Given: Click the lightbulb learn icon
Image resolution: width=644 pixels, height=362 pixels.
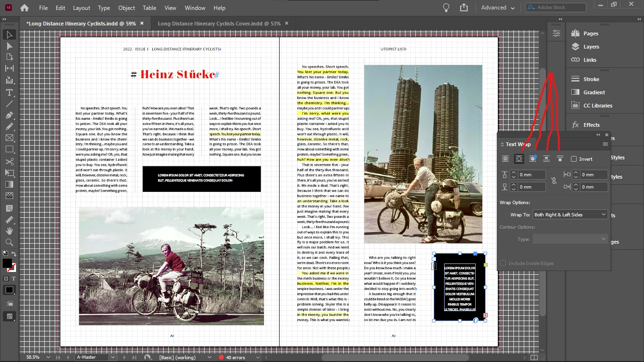Looking at the screenshot, I should pos(446,8).
